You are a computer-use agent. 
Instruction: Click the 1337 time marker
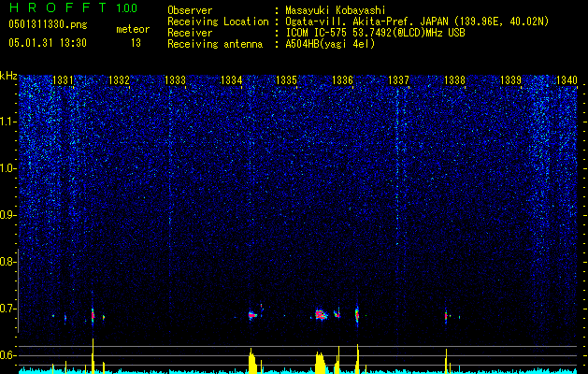pos(398,80)
